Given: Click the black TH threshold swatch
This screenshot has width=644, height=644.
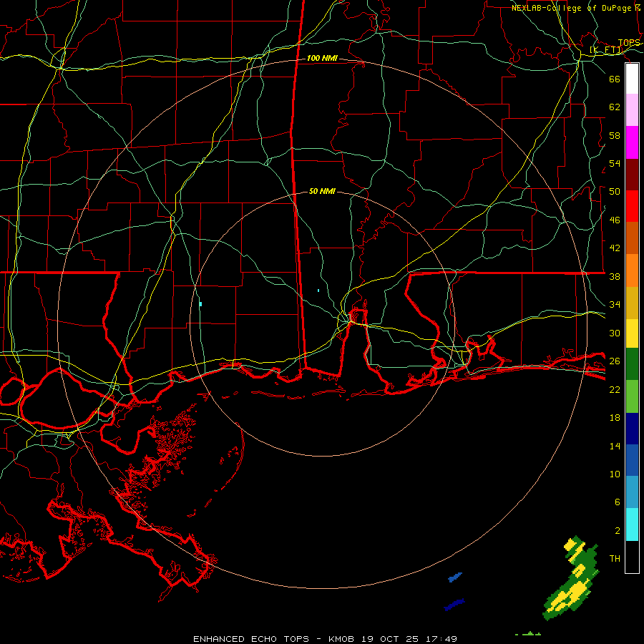Looking at the screenshot, I should click(632, 557).
